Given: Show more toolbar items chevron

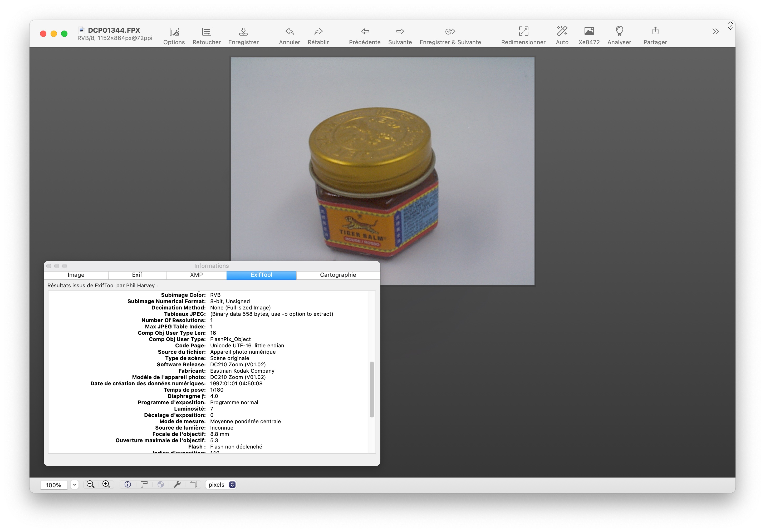Looking at the screenshot, I should (x=715, y=32).
